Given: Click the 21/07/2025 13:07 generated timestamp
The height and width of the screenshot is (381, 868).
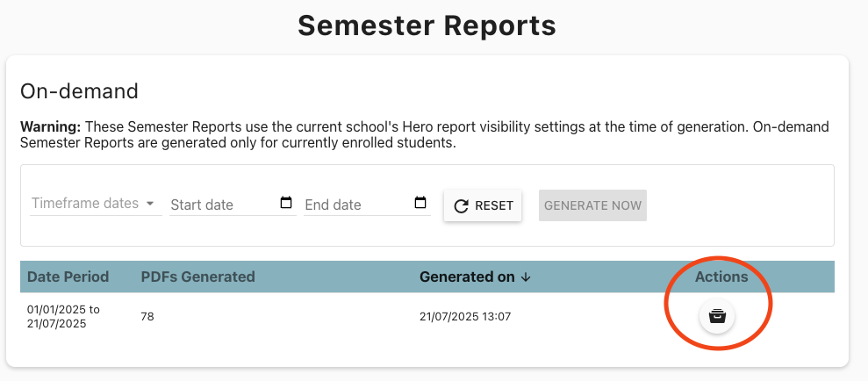Looking at the screenshot, I should (465, 317).
